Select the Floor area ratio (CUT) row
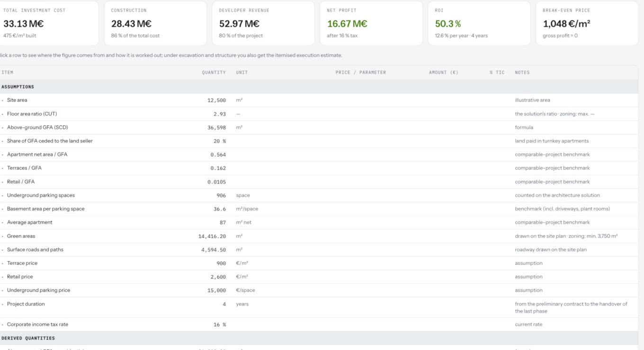Viewport: 644px width, 350px height. pos(319,114)
